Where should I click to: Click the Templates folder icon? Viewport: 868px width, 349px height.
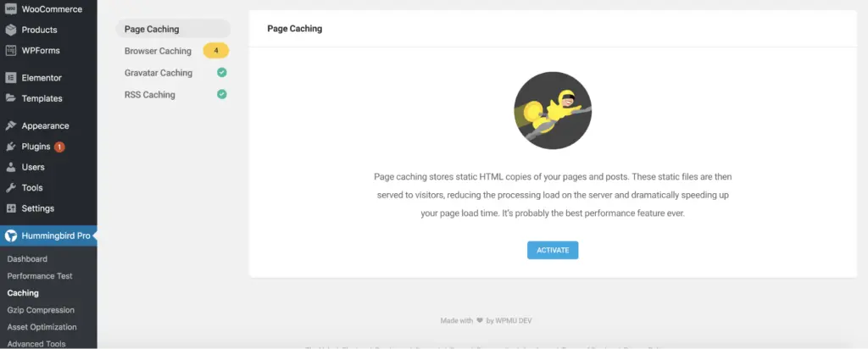[10, 98]
